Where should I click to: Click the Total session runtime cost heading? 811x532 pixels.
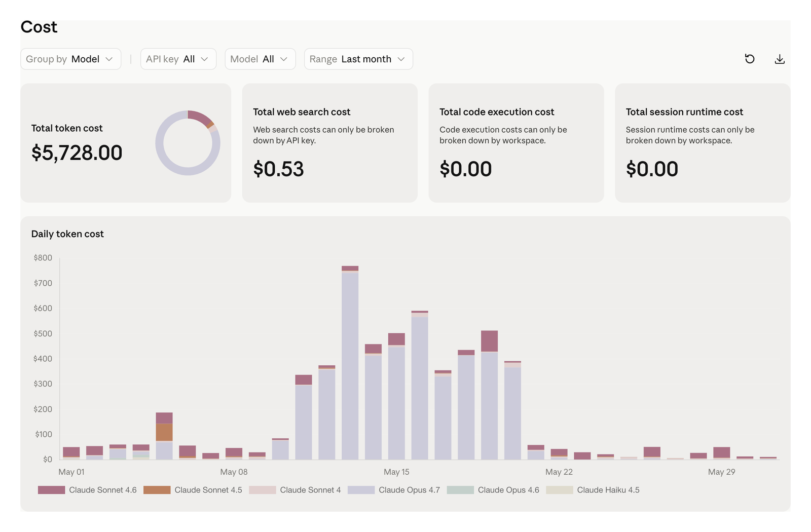[x=684, y=112]
